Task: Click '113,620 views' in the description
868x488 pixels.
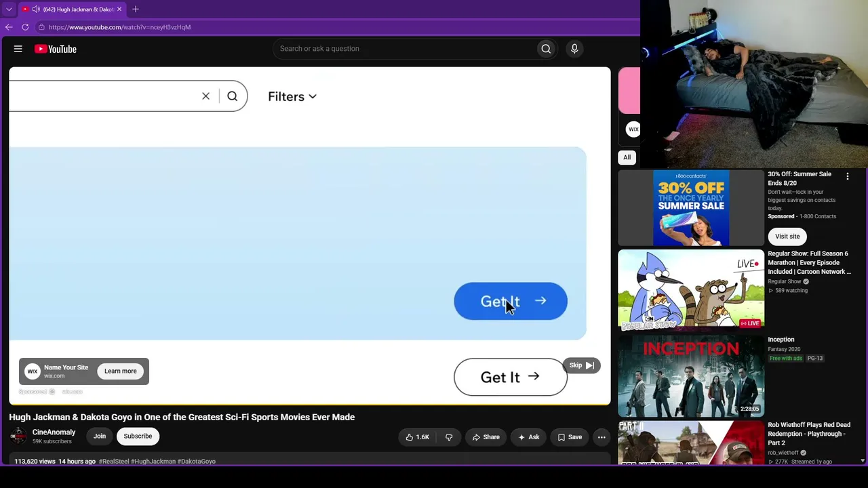Action: [x=35, y=462]
